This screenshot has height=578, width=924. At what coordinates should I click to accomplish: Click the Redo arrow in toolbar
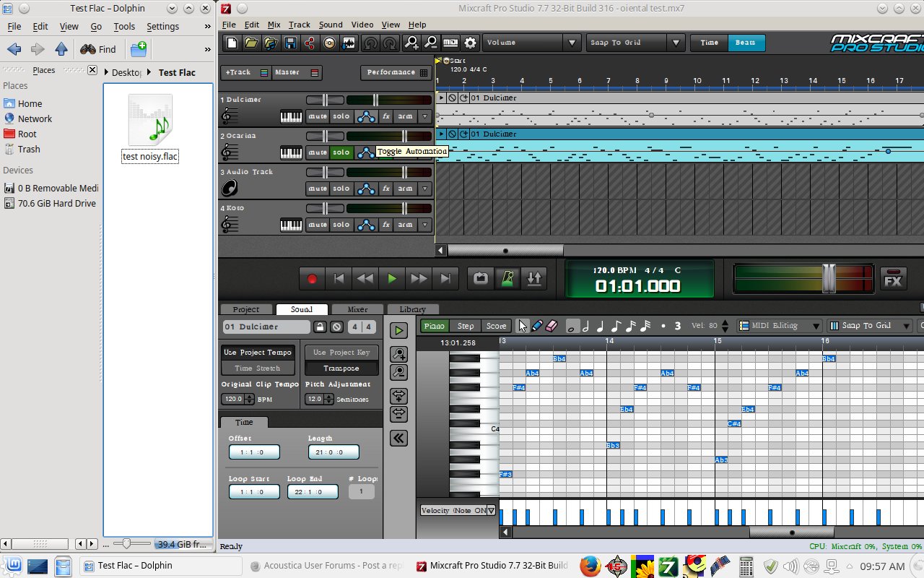(x=389, y=43)
